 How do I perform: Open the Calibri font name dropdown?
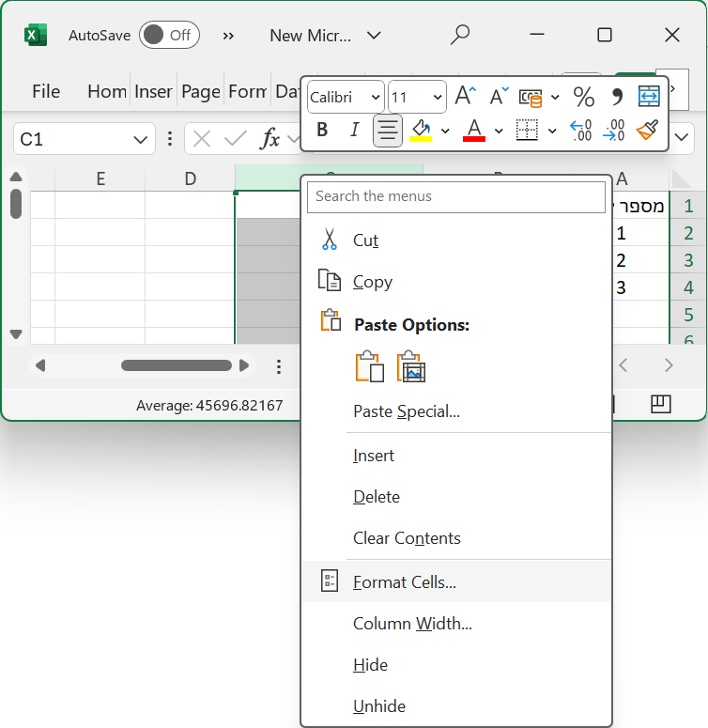(x=375, y=97)
